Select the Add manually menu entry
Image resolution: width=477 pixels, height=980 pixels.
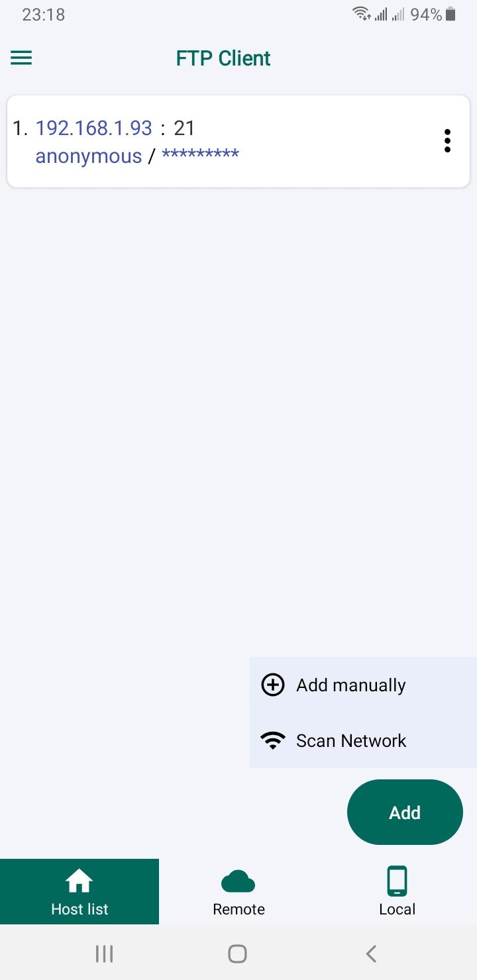point(363,685)
